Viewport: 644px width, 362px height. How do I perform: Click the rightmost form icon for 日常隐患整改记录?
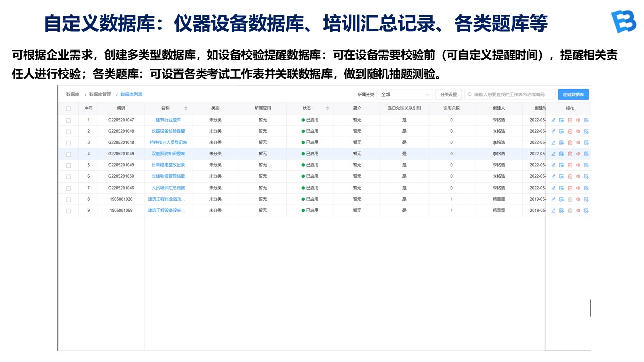coord(586,165)
